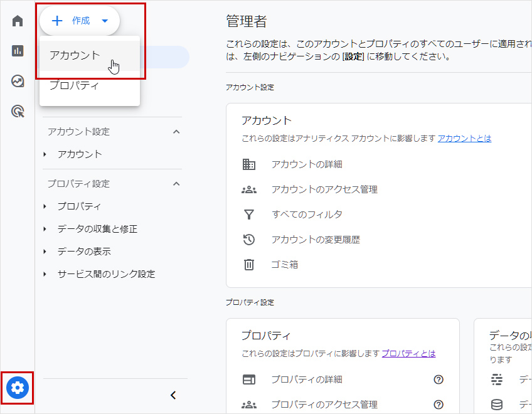Screen dimensions: 532x414
Task: Collapse the navigation panel with left arrow
Action: coord(174,395)
